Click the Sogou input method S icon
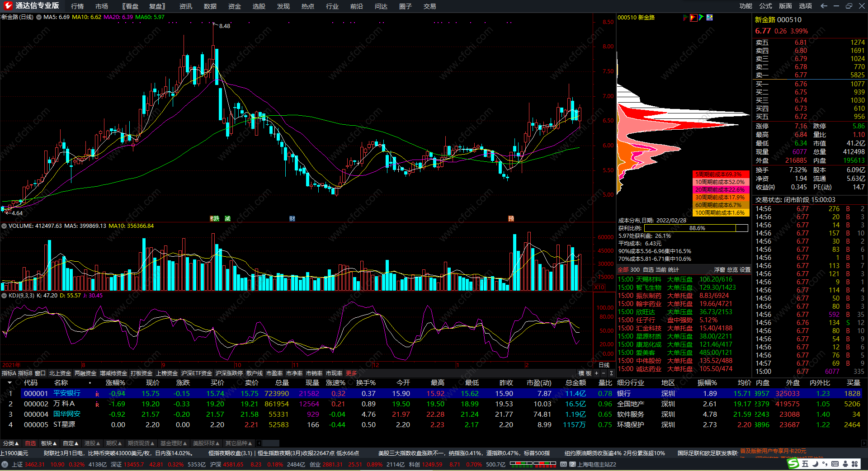The height and width of the screenshot is (471, 868). tap(793, 464)
